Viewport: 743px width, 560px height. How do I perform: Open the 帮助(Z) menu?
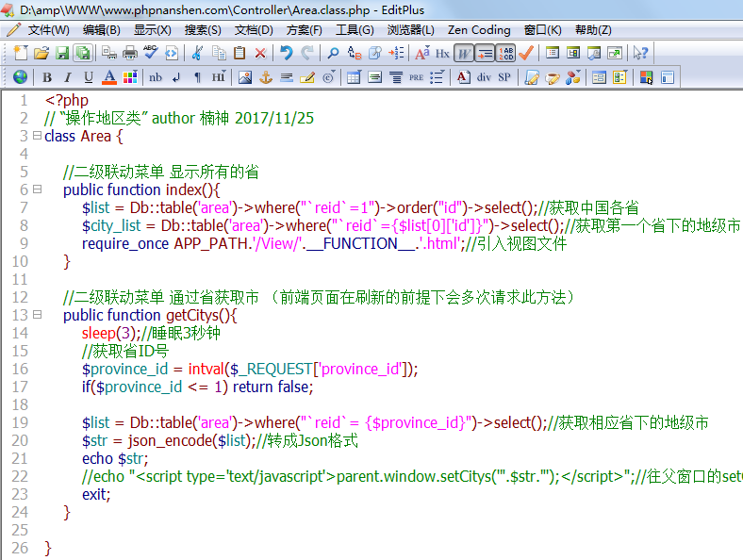pyautogui.click(x=593, y=30)
